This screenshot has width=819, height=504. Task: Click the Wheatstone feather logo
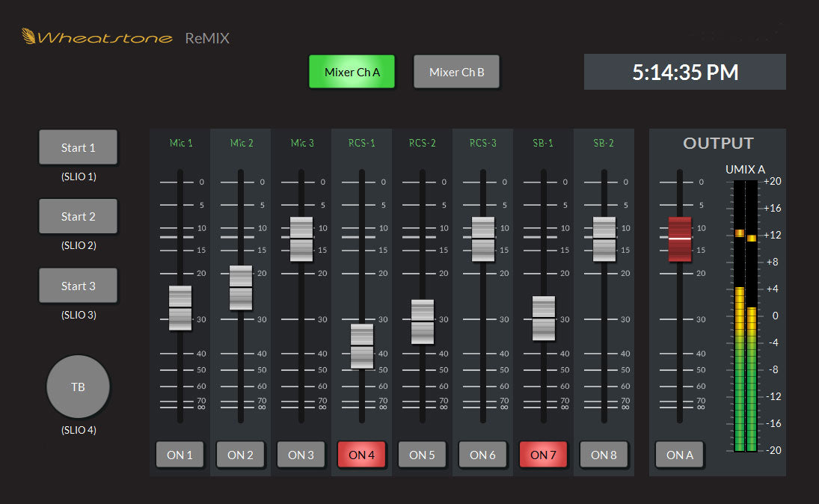pos(28,35)
